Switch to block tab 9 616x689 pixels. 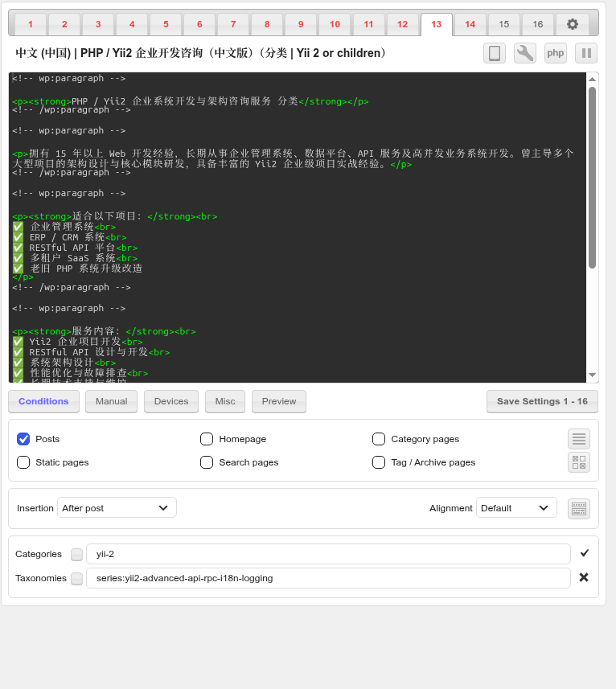pos(301,24)
